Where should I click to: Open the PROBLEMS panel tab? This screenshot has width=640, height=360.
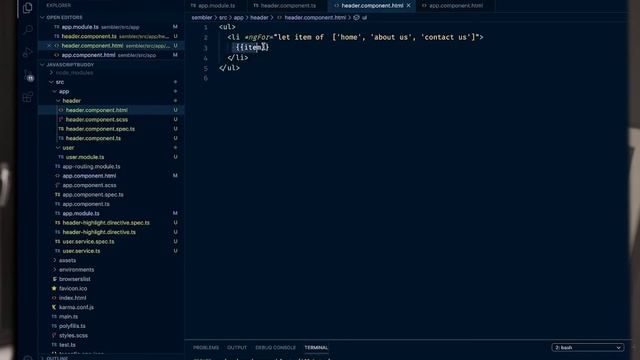206,348
